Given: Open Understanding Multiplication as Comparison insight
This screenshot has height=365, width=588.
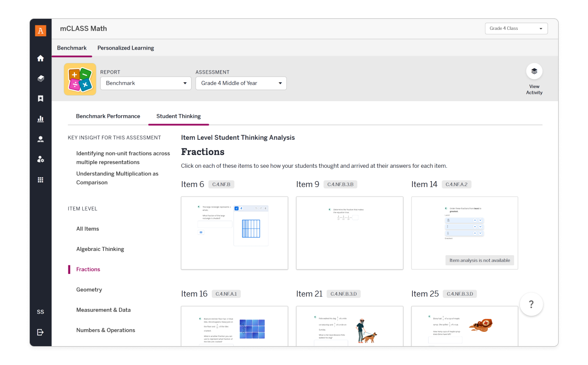Looking at the screenshot, I should click(x=118, y=178).
